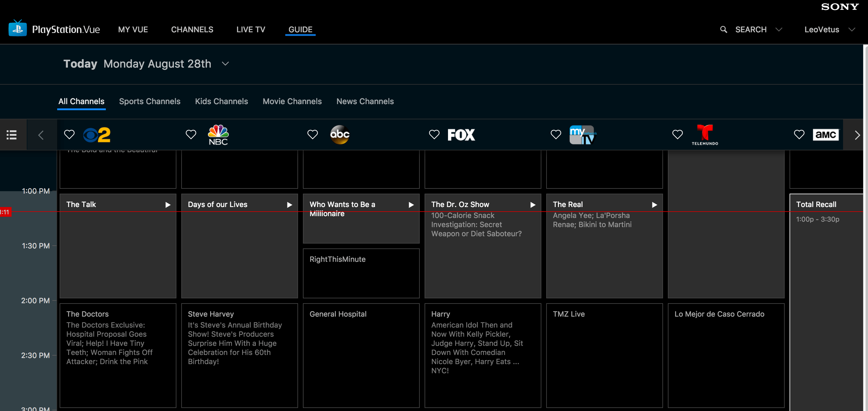
Task: Switch to Sports Channels tab
Action: [150, 101]
